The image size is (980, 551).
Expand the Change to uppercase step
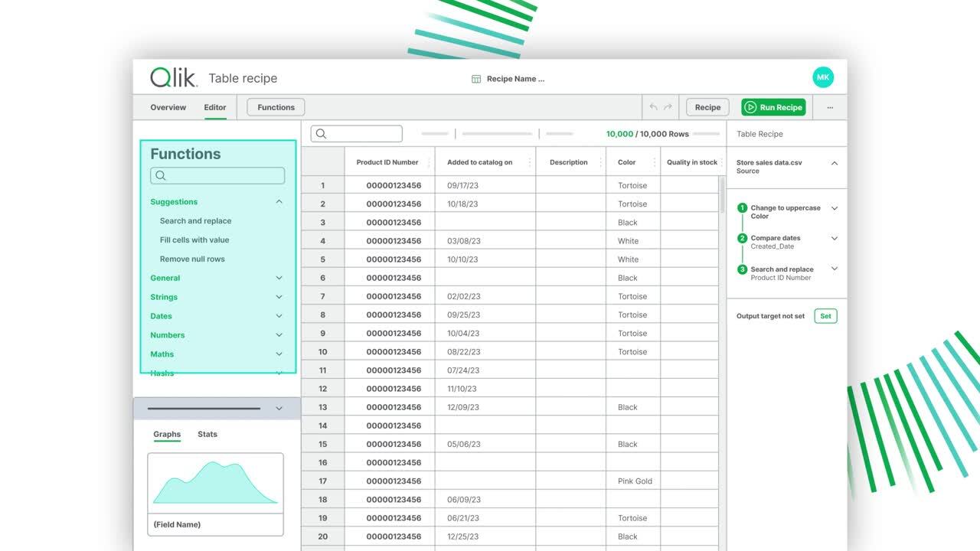click(x=835, y=208)
